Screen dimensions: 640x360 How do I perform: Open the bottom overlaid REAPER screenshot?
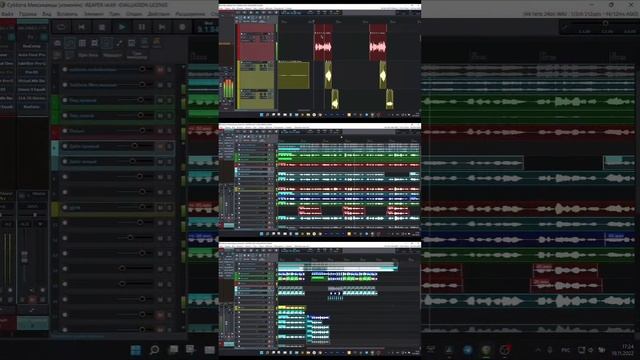320,299
